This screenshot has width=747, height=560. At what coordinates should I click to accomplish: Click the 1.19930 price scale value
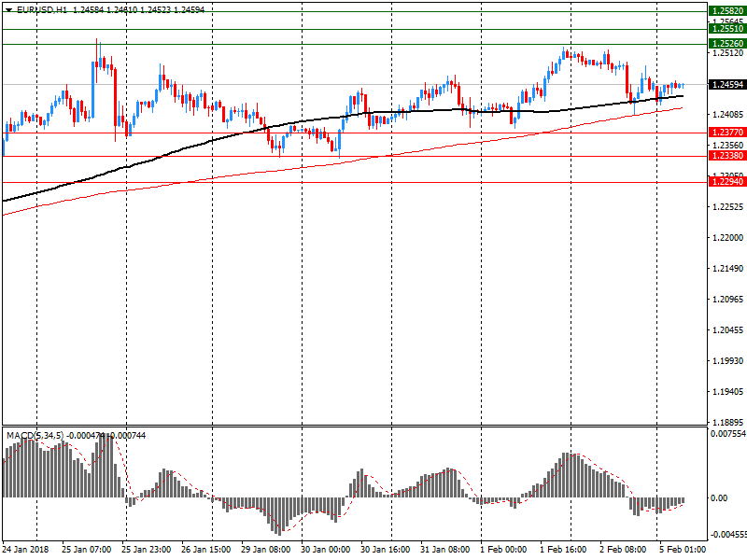[728, 361]
